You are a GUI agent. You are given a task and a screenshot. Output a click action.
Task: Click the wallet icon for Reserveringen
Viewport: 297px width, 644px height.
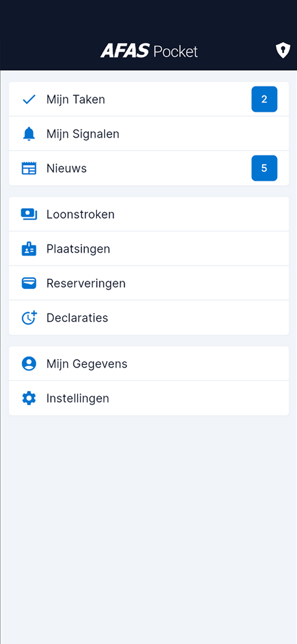coord(29,283)
